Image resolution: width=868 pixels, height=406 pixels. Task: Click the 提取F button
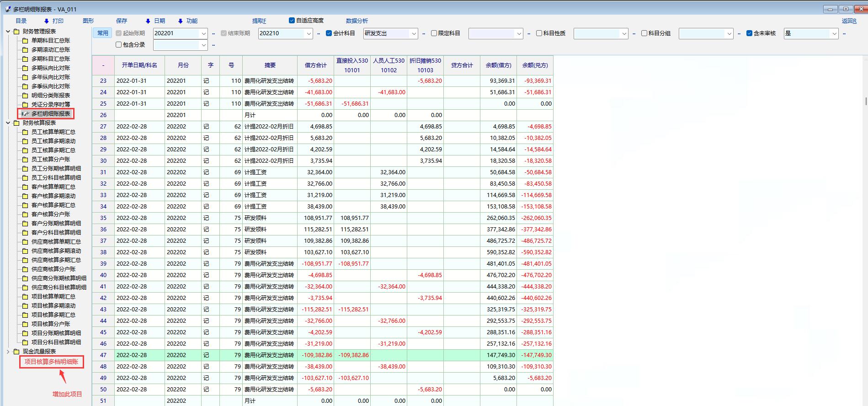(259, 21)
